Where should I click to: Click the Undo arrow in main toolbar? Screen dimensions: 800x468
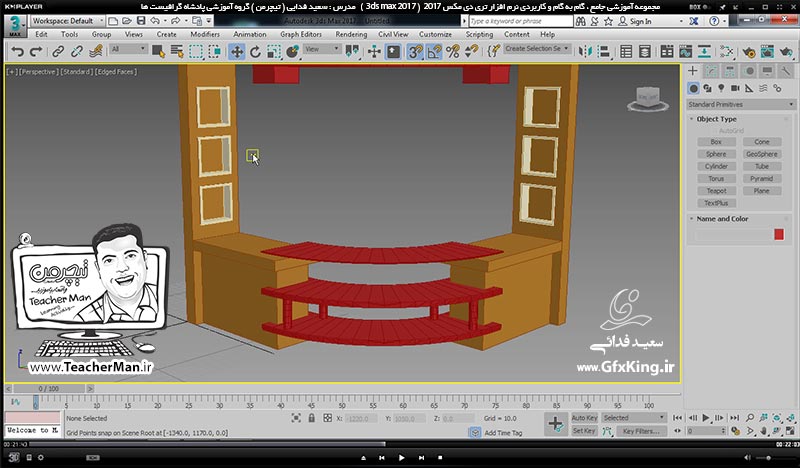(x=17, y=52)
